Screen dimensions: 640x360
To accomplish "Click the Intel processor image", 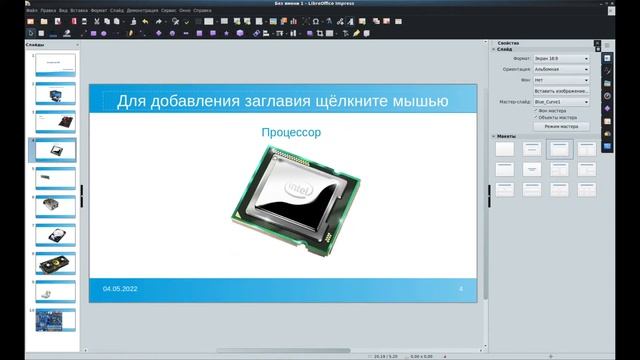I will (296, 201).
